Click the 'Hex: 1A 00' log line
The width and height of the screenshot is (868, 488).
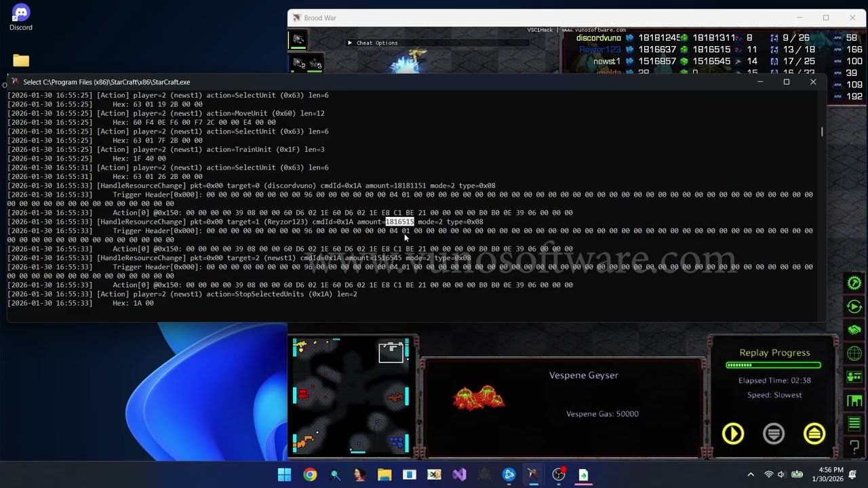[x=81, y=303]
